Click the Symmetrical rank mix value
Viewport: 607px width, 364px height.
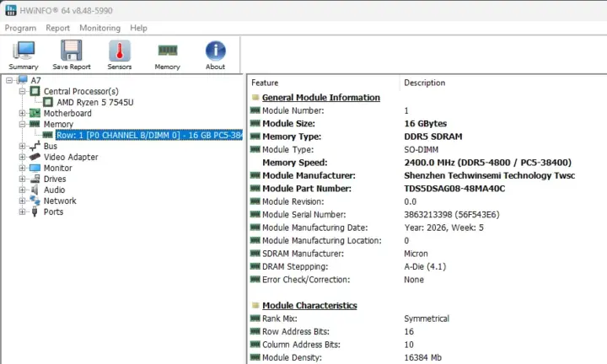coord(427,318)
